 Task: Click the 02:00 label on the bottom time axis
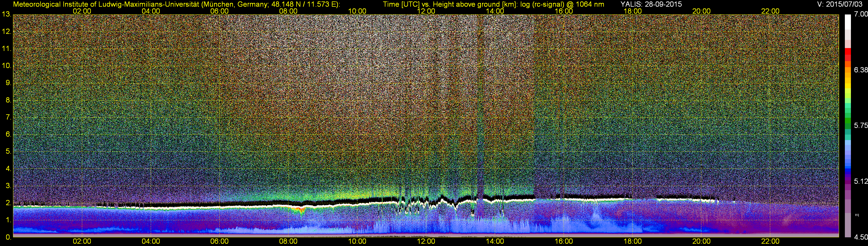click(82, 241)
